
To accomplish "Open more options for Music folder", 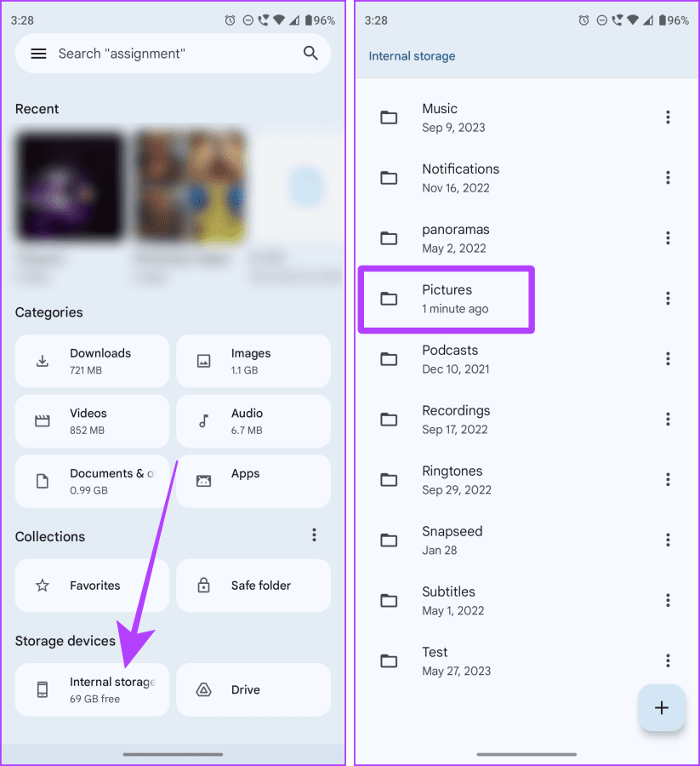I will coord(668,117).
